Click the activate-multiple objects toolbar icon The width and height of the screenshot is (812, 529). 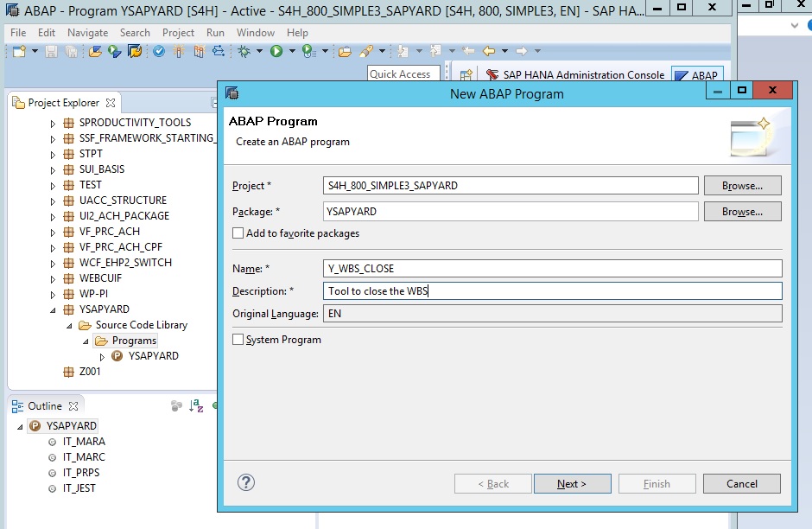point(199,51)
